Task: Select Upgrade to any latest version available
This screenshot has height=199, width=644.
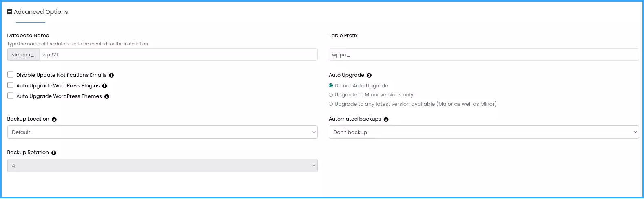Action: (x=331, y=104)
